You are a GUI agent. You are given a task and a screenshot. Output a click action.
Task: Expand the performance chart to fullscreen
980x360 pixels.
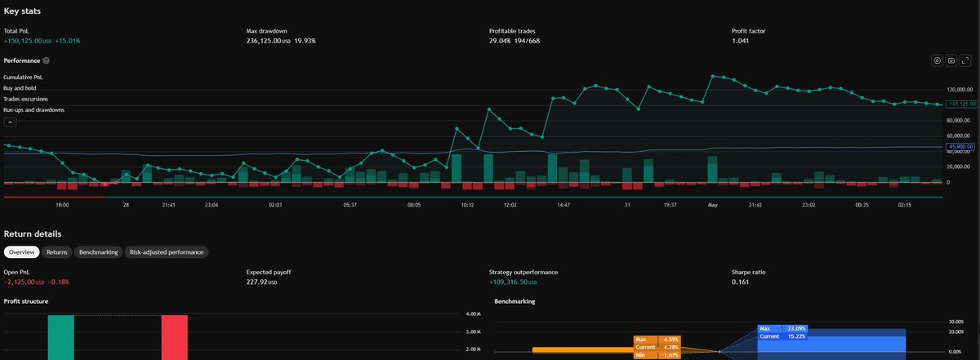tap(965, 60)
